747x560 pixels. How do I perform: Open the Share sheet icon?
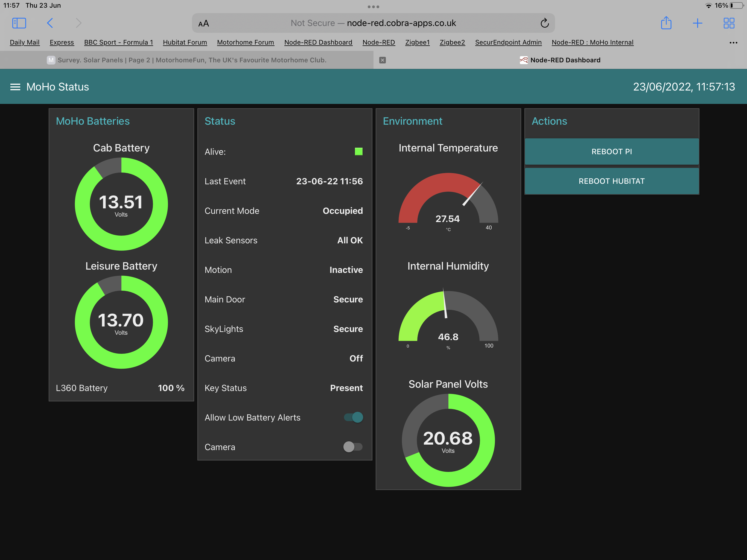(666, 23)
